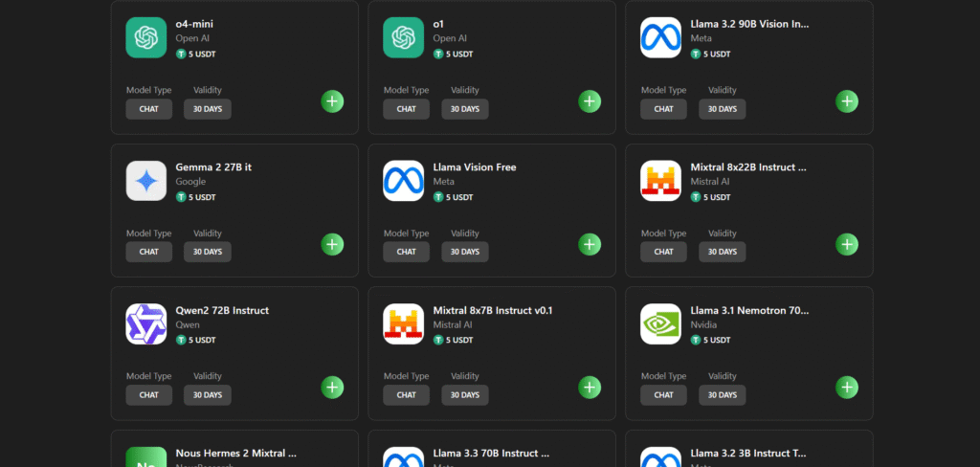
Task: Click the 30 DAYS tag on o1 card
Action: (x=465, y=109)
